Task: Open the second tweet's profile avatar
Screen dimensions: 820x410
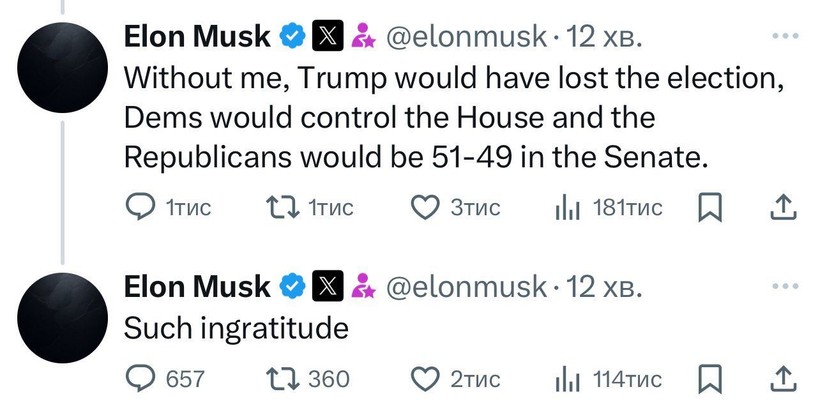Action: [x=64, y=311]
